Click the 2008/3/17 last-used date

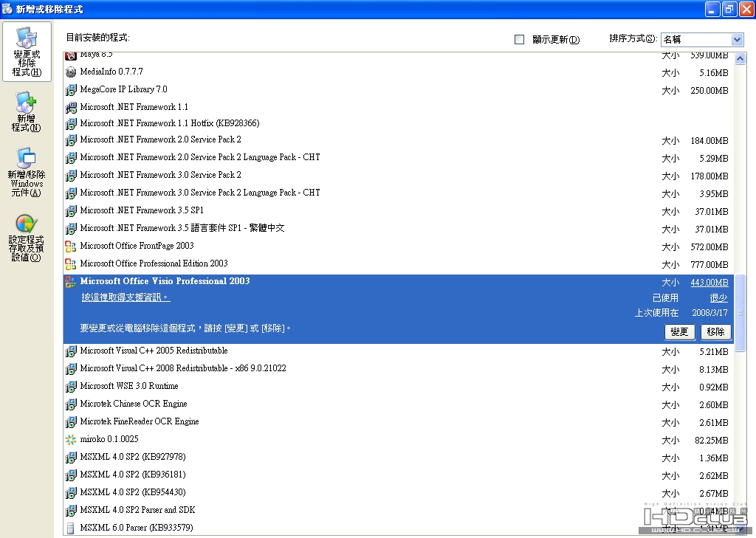pos(709,313)
